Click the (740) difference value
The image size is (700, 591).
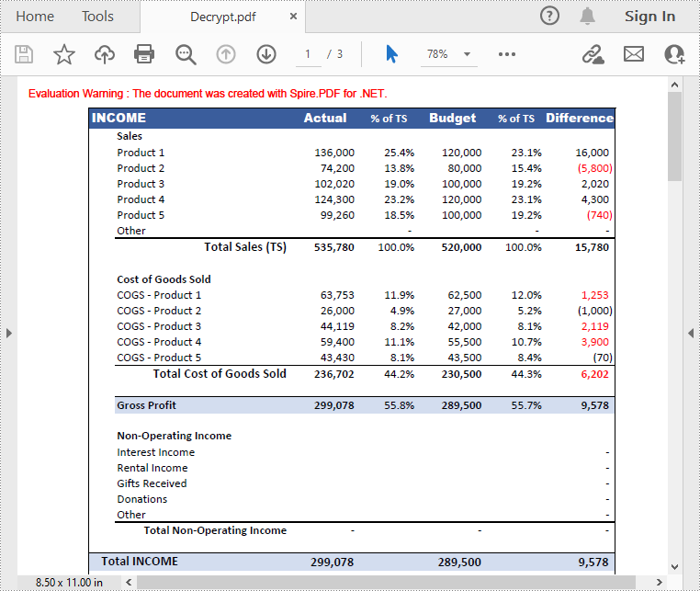click(599, 215)
